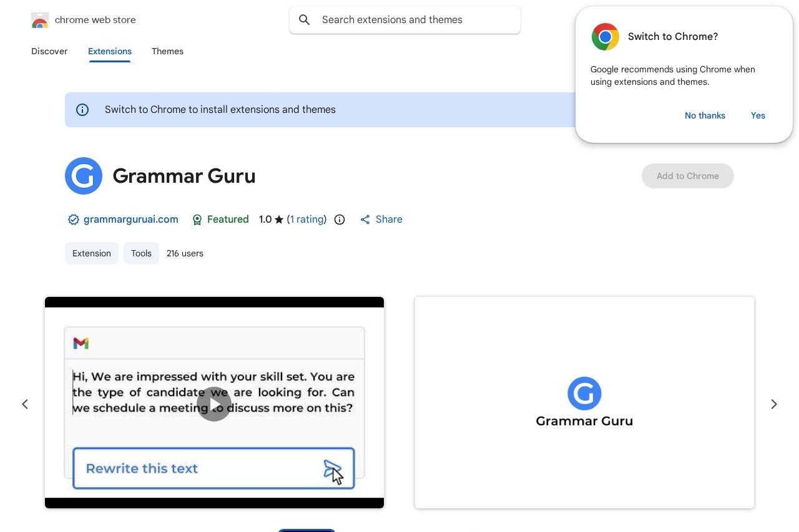Switch to the Themes tab

click(x=167, y=52)
